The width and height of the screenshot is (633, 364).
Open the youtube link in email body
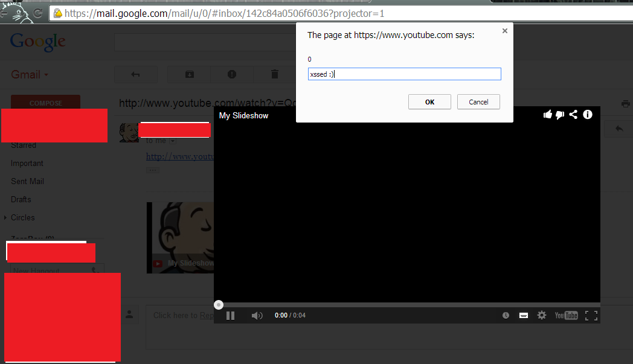coord(180,156)
